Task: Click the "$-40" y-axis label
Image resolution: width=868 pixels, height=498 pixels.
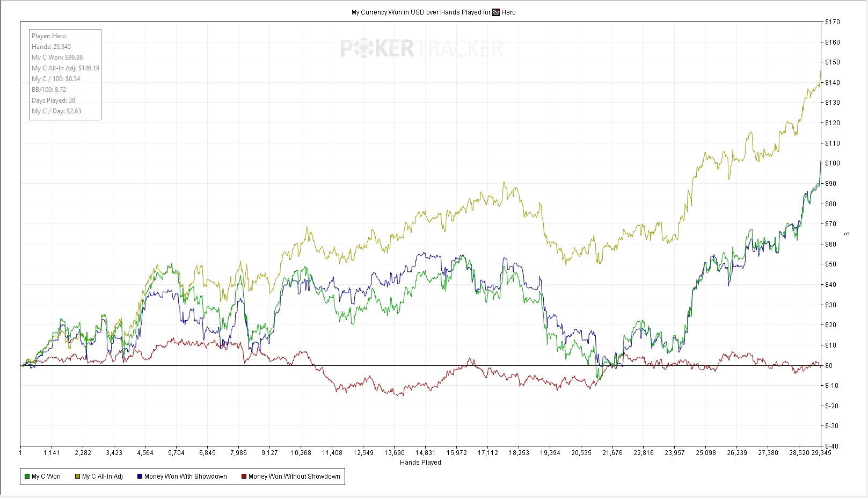Action: point(832,446)
